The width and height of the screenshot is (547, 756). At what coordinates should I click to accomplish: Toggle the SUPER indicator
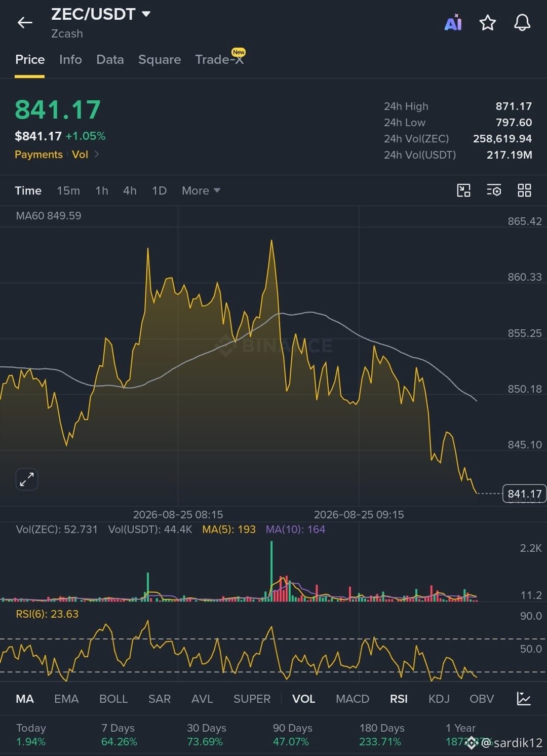tap(252, 699)
